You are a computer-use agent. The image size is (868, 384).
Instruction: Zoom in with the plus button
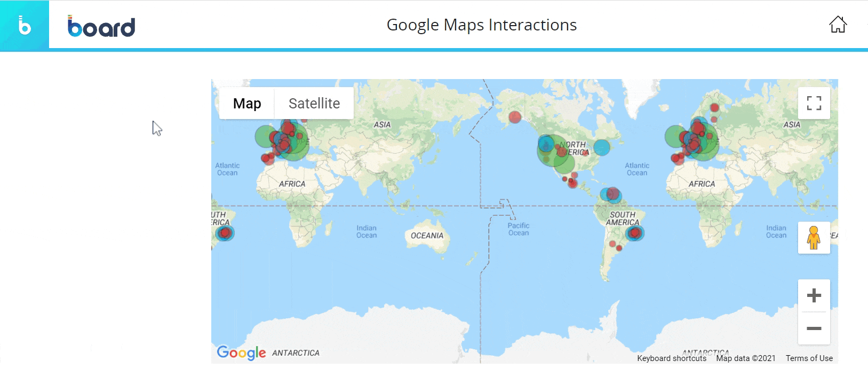pos(814,295)
